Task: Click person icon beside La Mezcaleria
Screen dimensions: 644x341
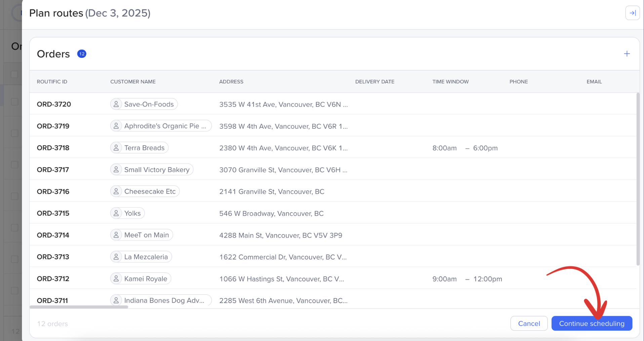Action: 116,257
